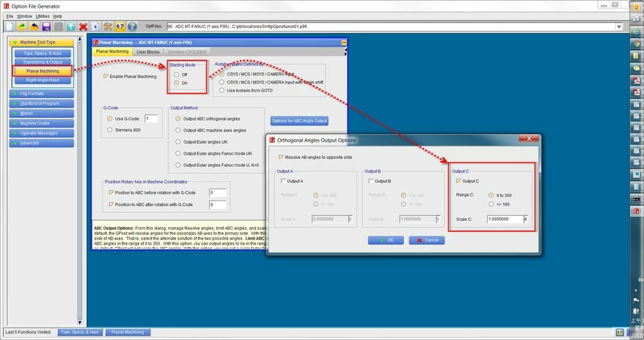Select Range C +/- 180 option
Screen dimensions: 644x340
click(491, 204)
